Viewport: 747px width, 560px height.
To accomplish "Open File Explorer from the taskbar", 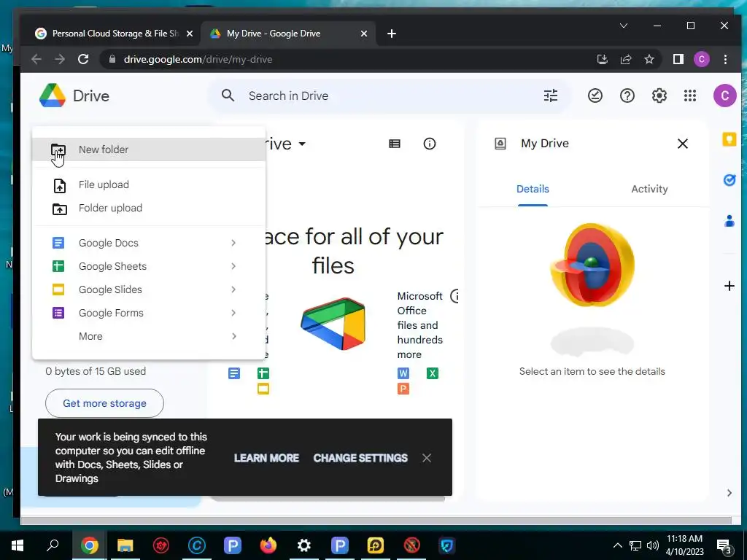I will (125, 545).
